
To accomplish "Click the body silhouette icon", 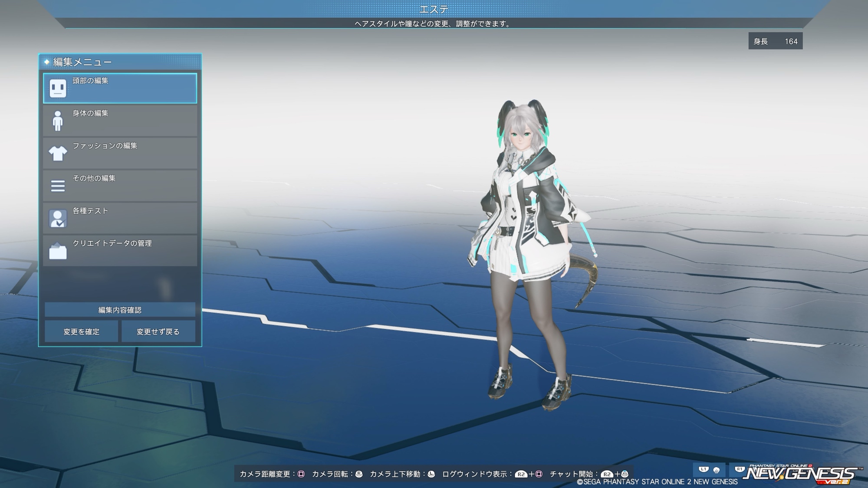I will tap(58, 121).
